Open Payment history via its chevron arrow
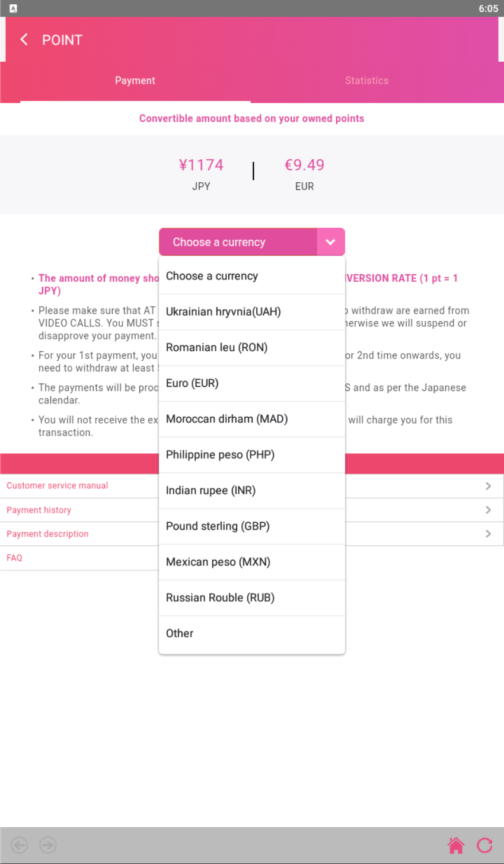Viewport: 504px width, 864px height. (x=488, y=510)
